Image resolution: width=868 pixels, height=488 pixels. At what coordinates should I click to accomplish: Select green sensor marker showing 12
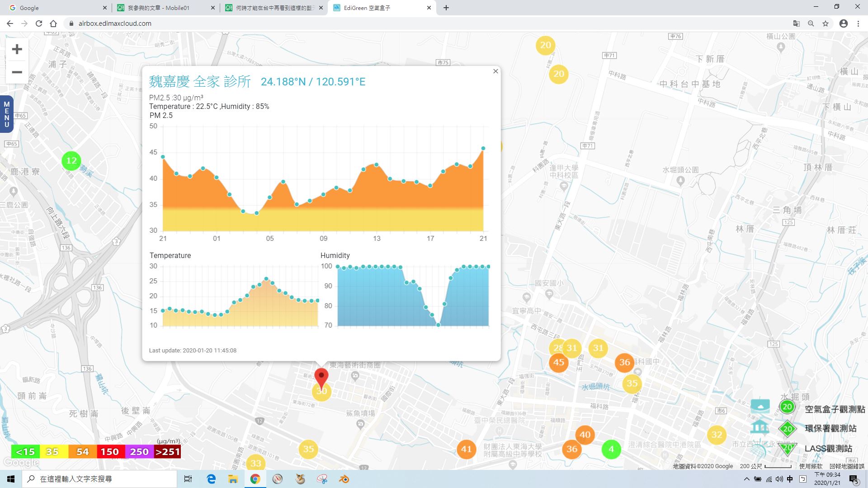click(x=71, y=161)
